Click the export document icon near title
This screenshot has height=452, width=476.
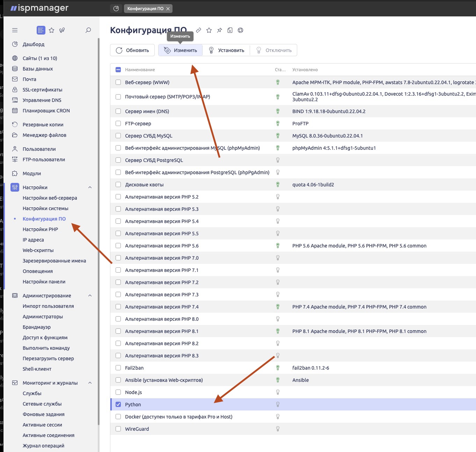pos(230,30)
